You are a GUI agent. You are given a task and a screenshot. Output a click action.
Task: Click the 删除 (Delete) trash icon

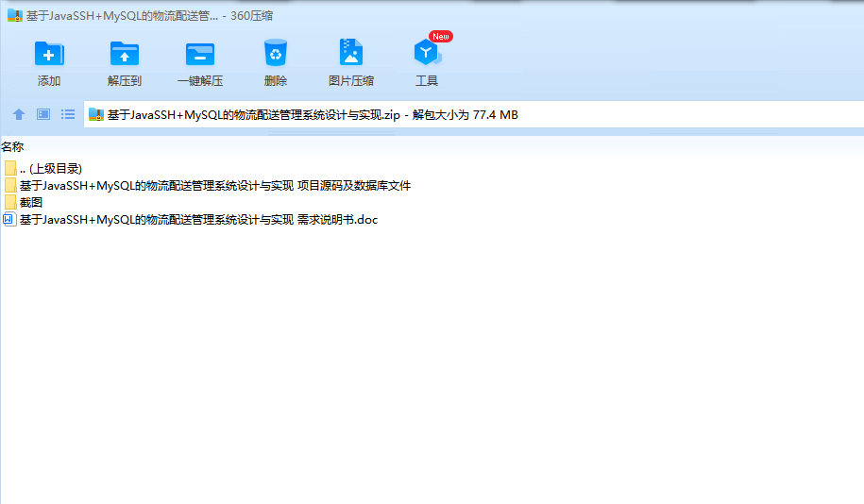click(276, 53)
